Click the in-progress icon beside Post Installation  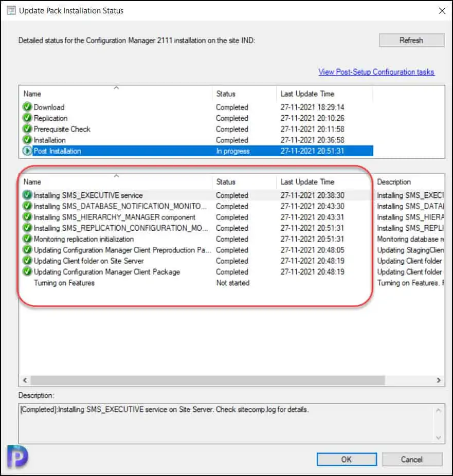[27, 151]
